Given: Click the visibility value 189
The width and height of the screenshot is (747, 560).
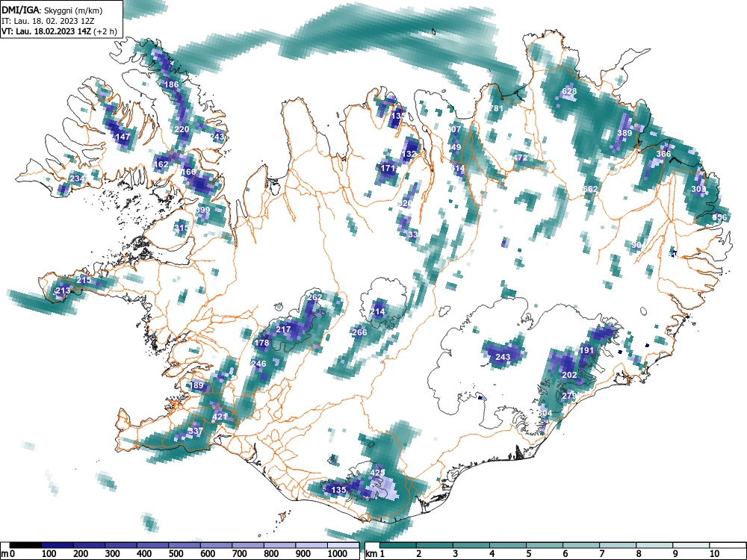Looking at the screenshot, I should (196, 385).
